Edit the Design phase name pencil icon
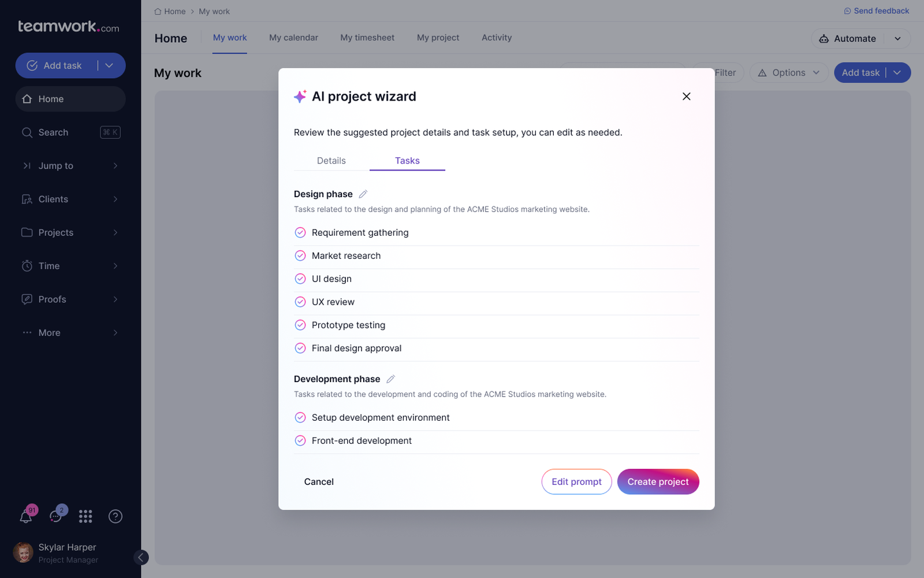This screenshot has height=578, width=924. coord(363,194)
